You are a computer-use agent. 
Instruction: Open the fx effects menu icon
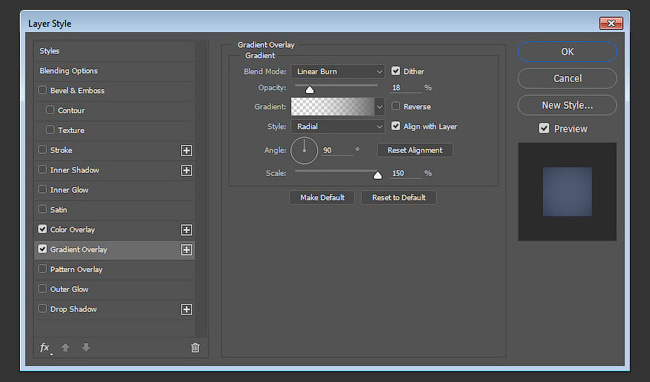(x=45, y=348)
